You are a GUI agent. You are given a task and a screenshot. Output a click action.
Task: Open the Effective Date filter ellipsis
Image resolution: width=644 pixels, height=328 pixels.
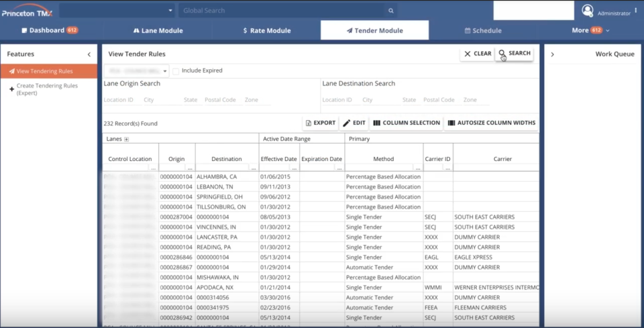[x=294, y=168]
